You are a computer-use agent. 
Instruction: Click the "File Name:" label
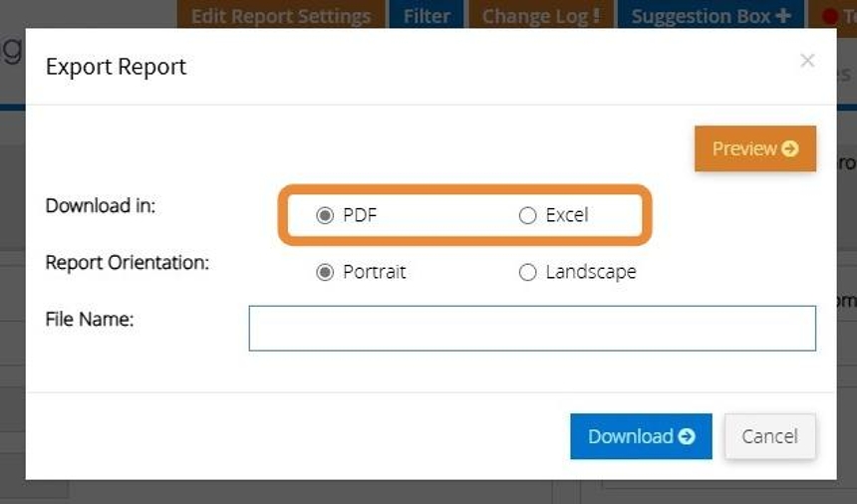(x=90, y=320)
